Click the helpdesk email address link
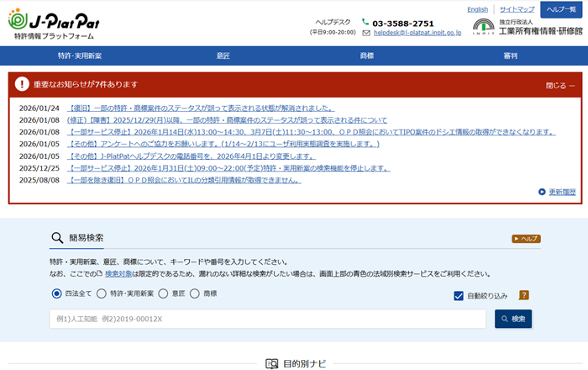 tap(417, 33)
